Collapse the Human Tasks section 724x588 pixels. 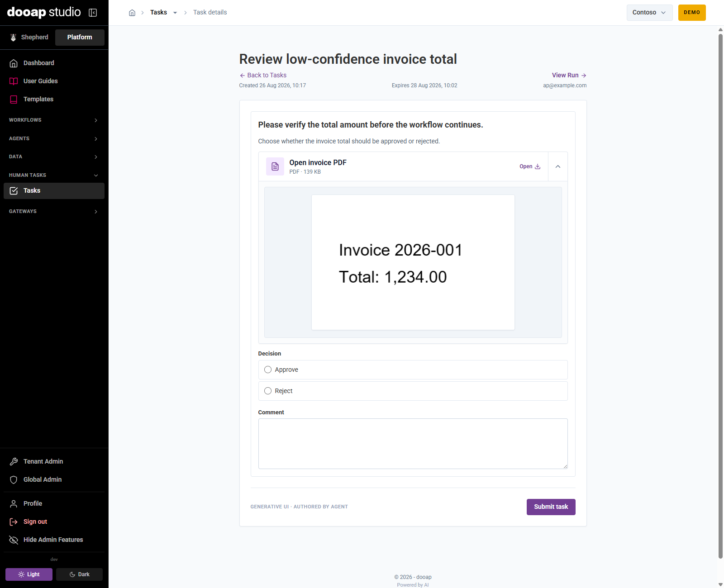pos(54,175)
